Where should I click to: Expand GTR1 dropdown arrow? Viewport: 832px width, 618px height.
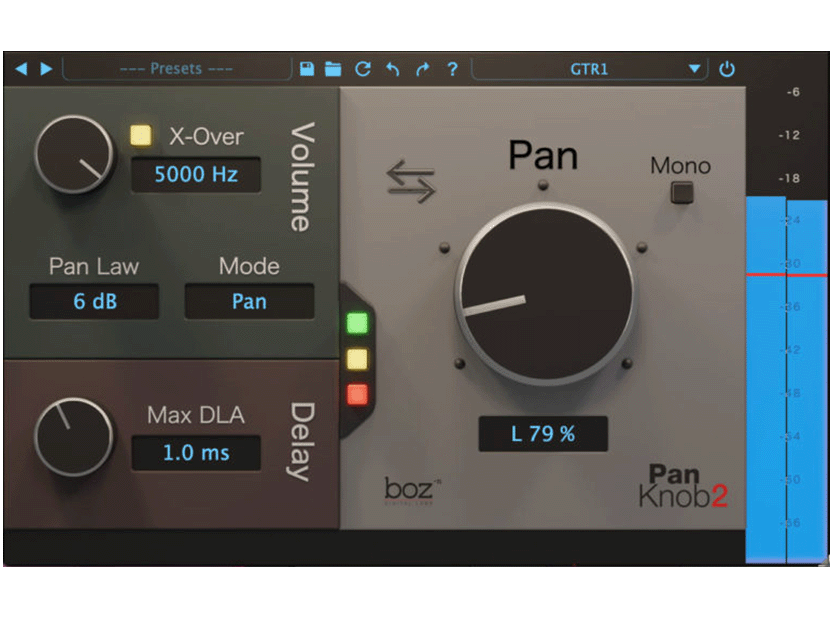click(x=694, y=69)
